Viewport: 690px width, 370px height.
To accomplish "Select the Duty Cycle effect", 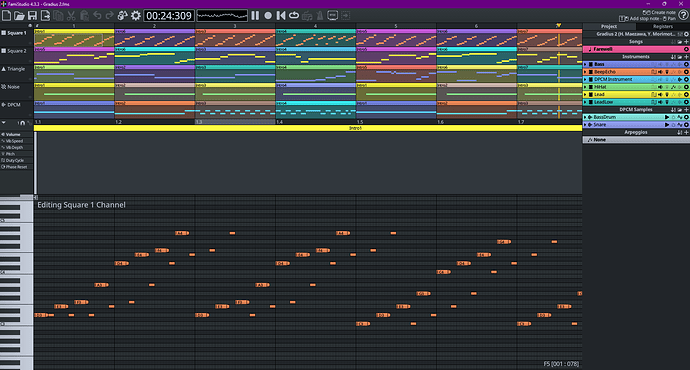I will coord(17,160).
